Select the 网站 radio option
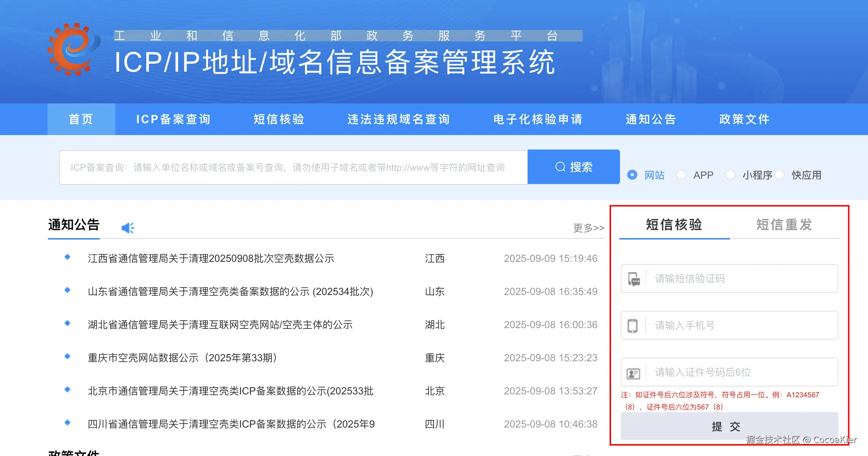The image size is (868, 456). [x=633, y=175]
